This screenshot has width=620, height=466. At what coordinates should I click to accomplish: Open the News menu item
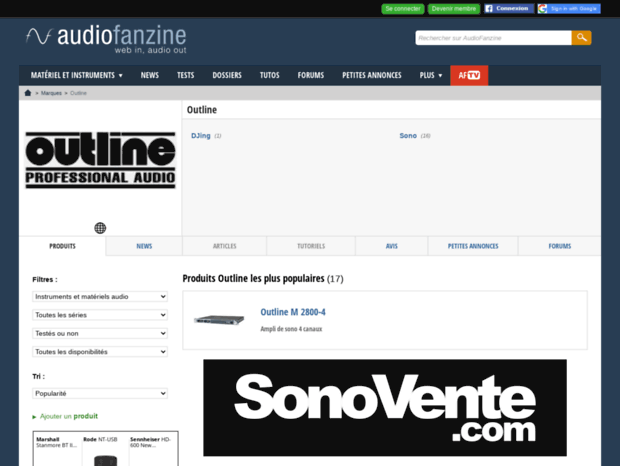150,75
